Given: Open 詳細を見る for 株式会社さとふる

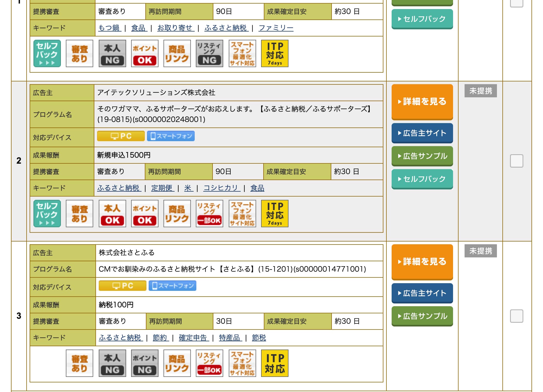Looking at the screenshot, I should tap(422, 262).
